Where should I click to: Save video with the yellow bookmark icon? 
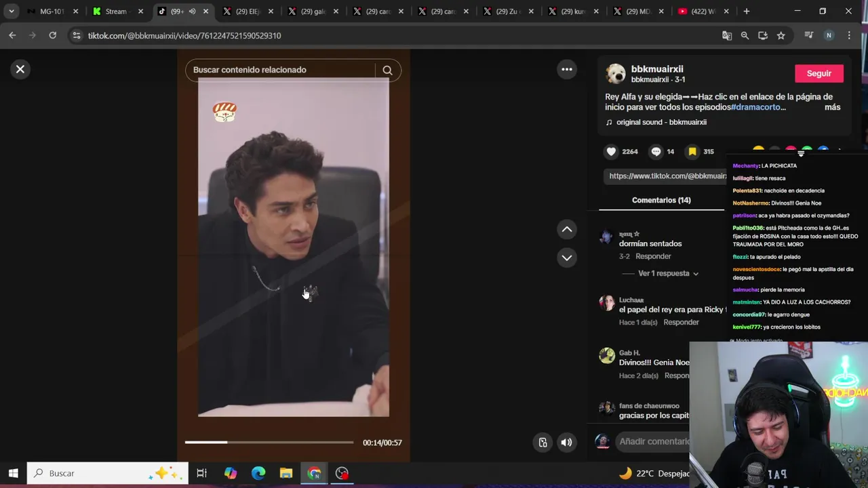pos(692,152)
